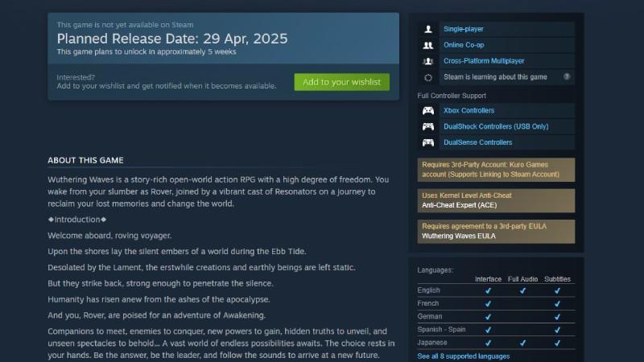Click the Spanish - Spain interface checkmark

point(488,330)
